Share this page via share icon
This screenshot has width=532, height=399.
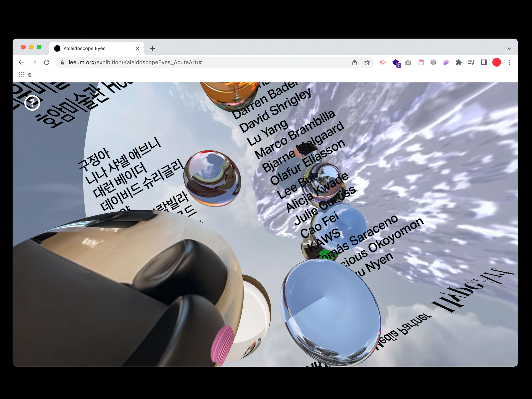[x=354, y=63]
